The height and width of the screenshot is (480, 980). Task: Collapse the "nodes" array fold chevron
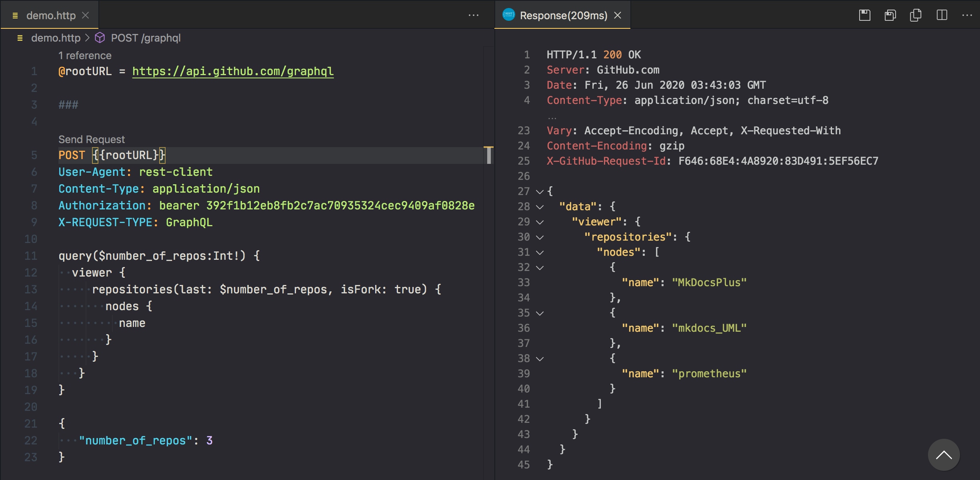(540, 253)
